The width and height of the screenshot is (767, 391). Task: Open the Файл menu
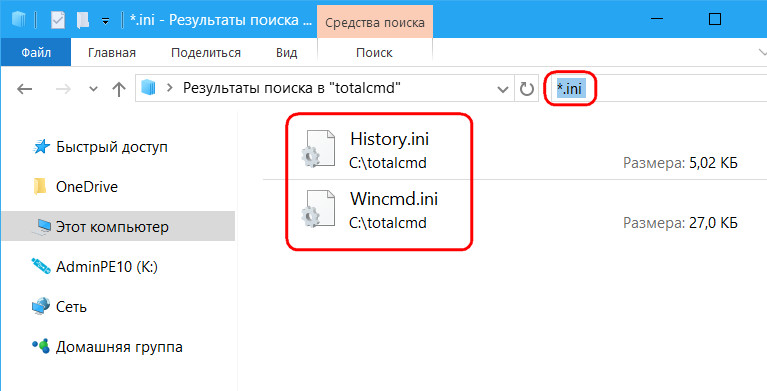tap(36, 52)
